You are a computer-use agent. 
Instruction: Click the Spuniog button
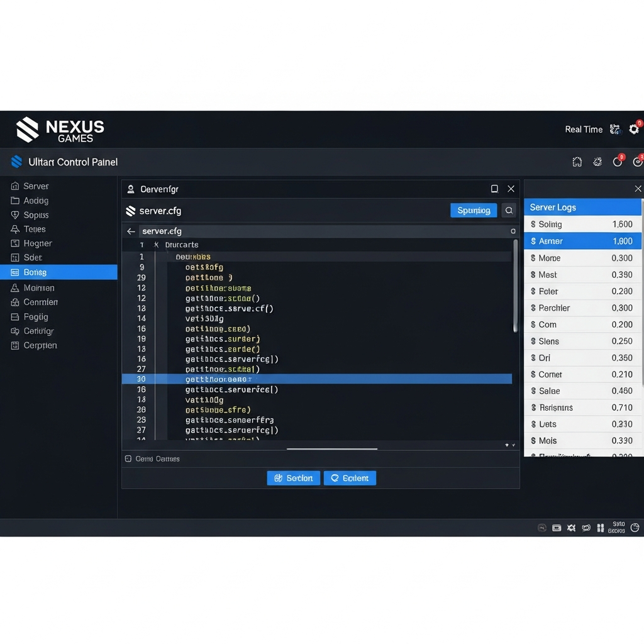(474, 210)
